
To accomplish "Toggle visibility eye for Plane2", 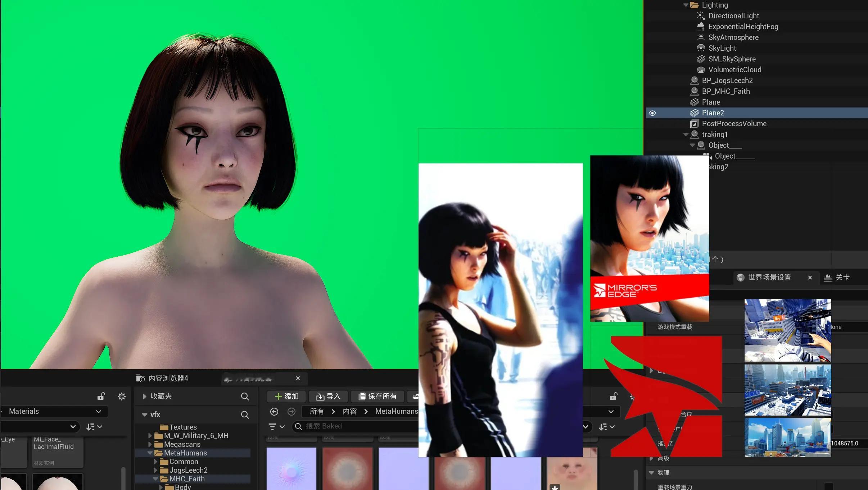I will point(652,113).
